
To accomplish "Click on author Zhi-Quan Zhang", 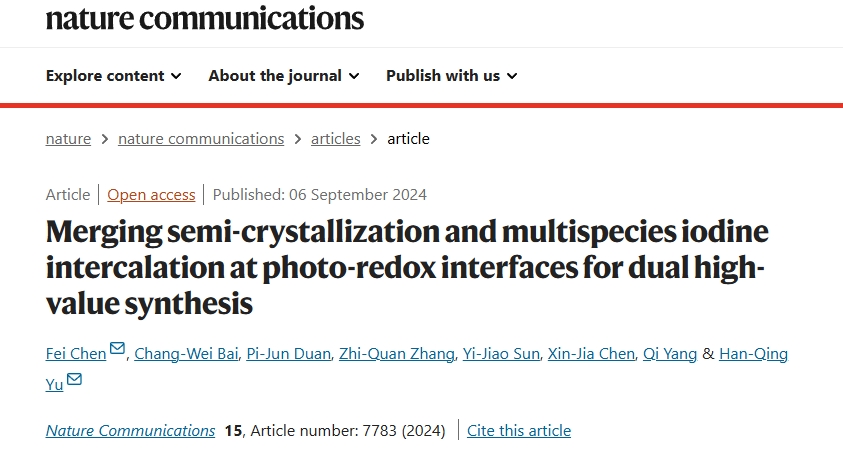I will click(397, 354).
